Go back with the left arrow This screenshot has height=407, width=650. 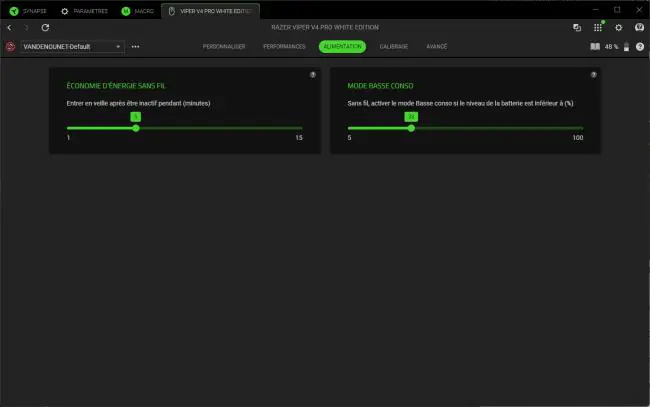[x=9, y=28]
